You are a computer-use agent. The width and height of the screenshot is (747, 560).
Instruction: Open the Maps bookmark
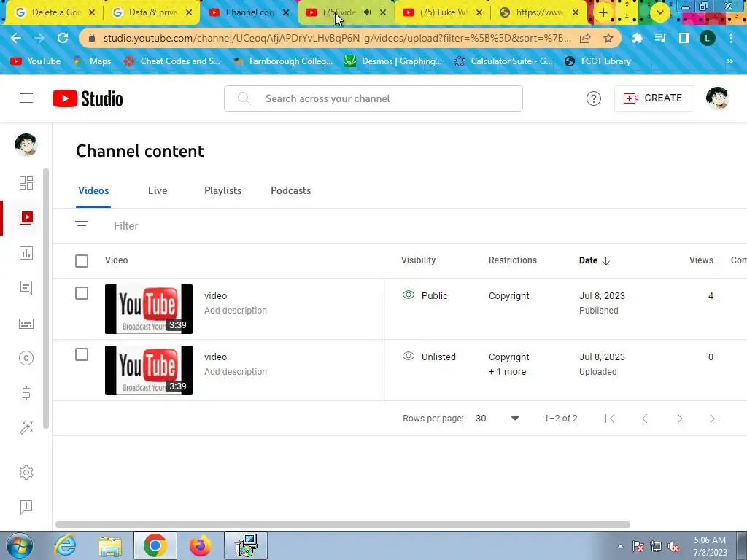coord(93,61)
